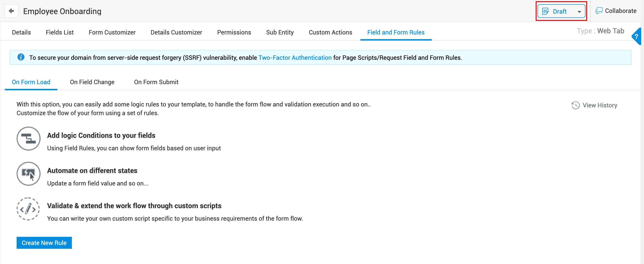Click the Collaborate button label

pyautogui.click(x=621, y=11)
